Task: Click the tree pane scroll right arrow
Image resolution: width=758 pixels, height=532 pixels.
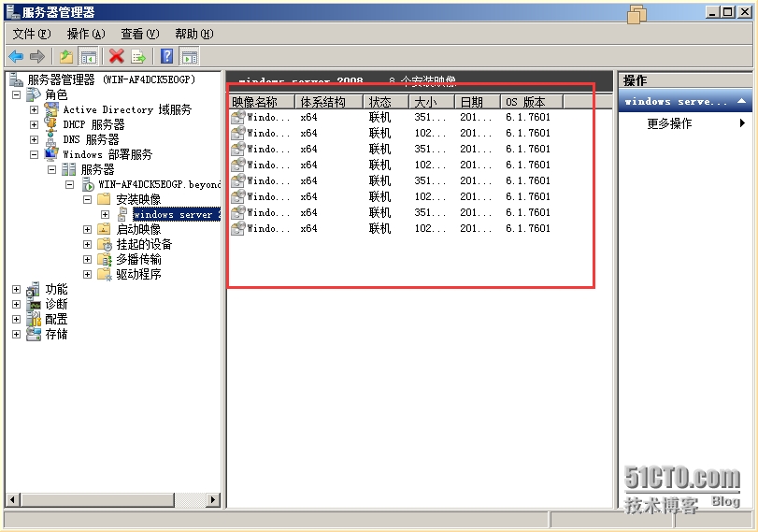Action: pyautogui.click(x=213, y=499)
